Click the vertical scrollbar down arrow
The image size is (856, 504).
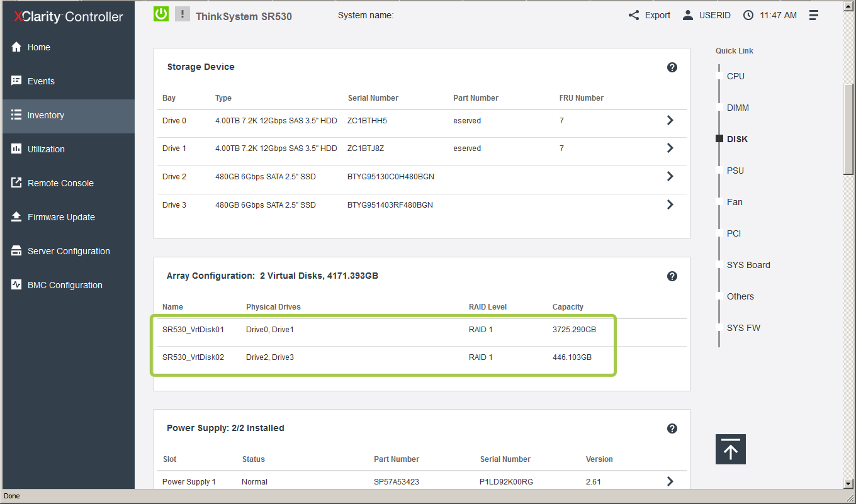[849, 483]
